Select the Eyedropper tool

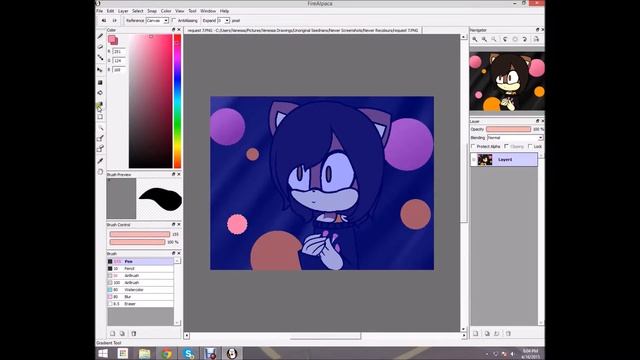click(100, 161)
